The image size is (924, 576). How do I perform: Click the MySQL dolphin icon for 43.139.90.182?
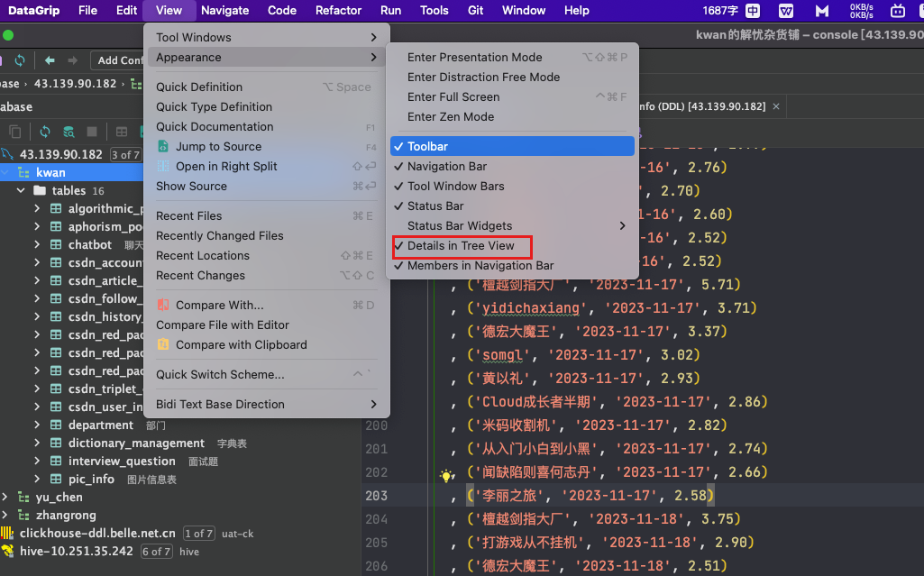coord(7,154)
